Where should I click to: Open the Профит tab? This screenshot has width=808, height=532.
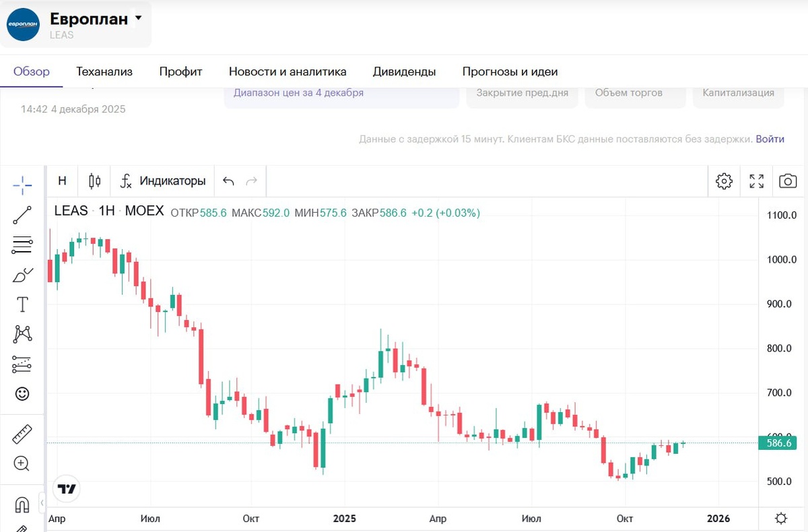pos(180,71)
